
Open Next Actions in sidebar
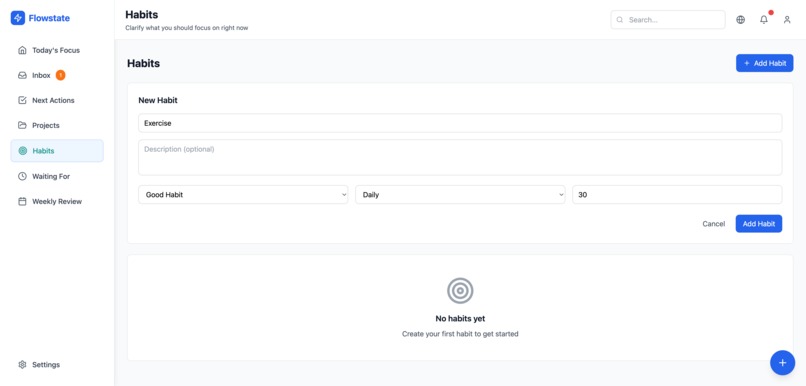(57, 100)
